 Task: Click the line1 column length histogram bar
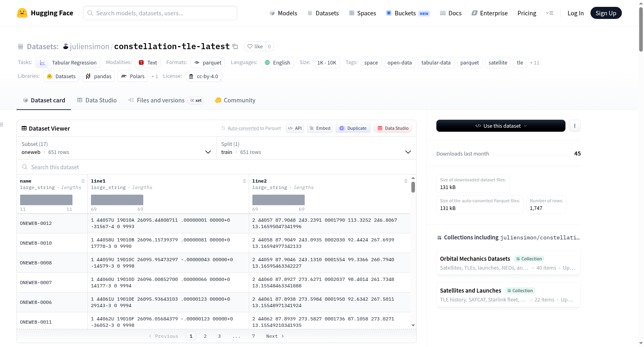pos(117,200)
